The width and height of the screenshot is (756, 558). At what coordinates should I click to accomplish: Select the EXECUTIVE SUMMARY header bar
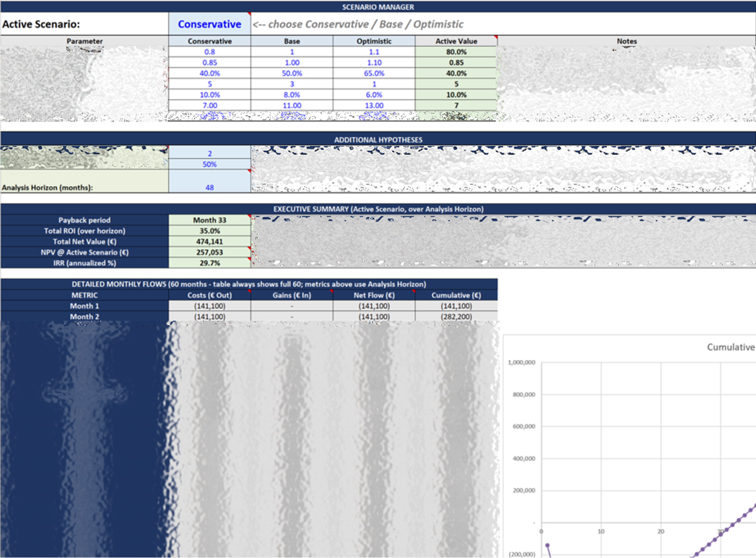[378, 209]
